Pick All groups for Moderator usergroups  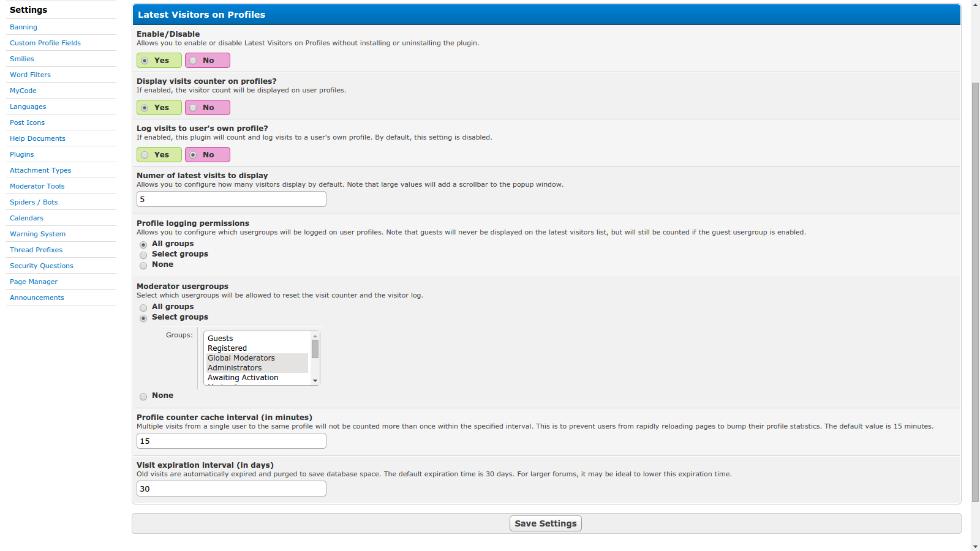(143, 308)
